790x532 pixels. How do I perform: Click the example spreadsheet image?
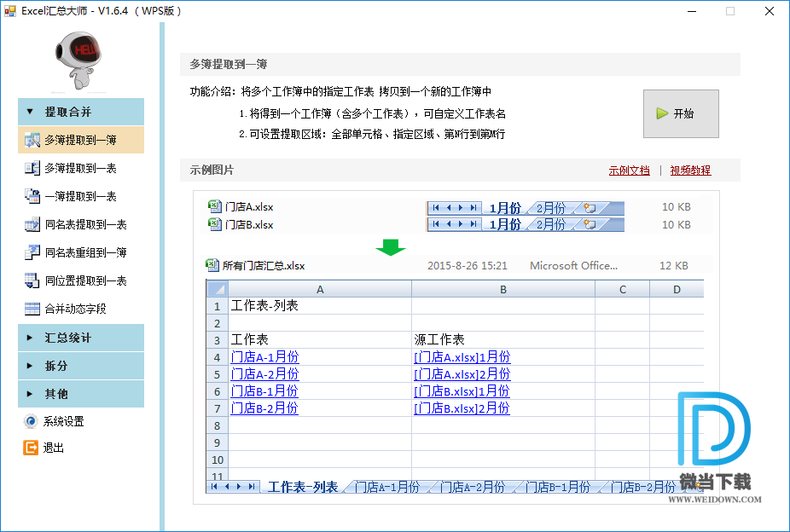point(455,345)
